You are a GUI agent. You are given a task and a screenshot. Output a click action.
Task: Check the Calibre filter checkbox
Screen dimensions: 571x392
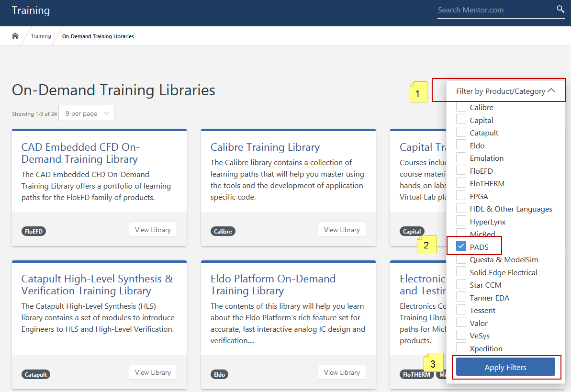point(461,107)
